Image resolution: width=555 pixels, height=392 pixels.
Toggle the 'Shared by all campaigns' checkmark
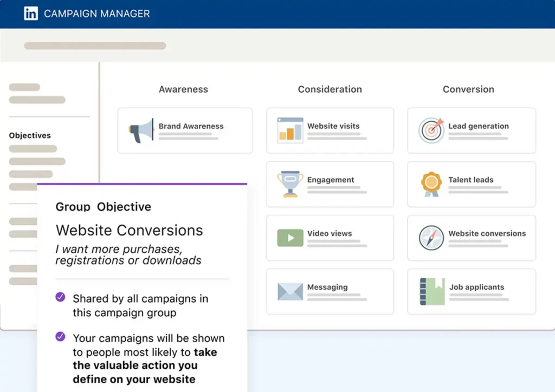[60, 297]
